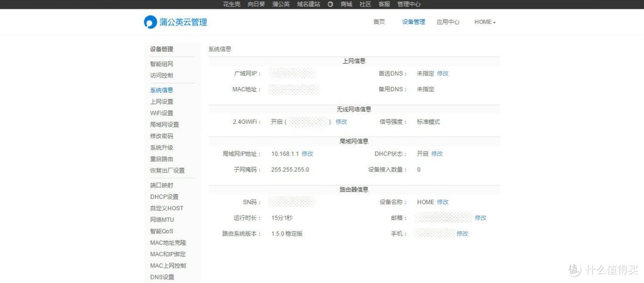Select 智能QoS in sidebar
This screenshot has width=644, height=283.
(162, 231)
